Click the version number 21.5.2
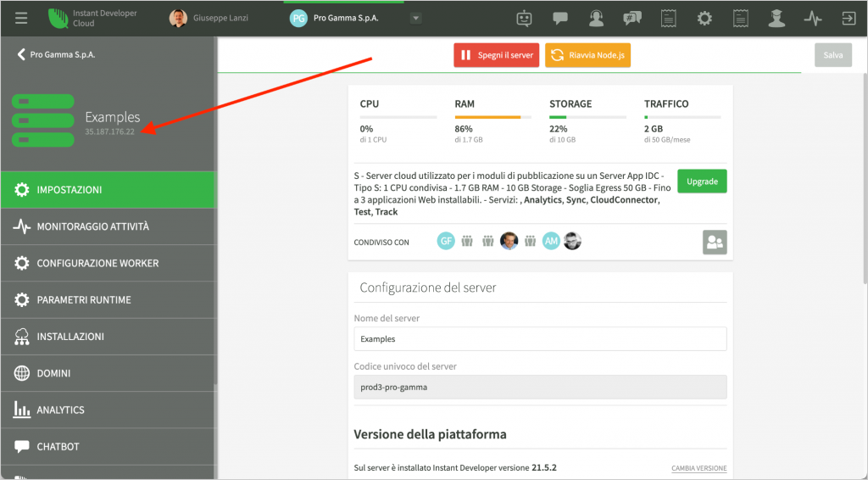 (x=543, y=468)
